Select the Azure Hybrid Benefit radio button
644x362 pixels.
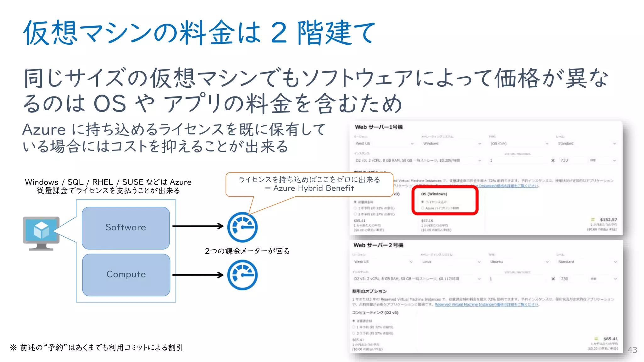pos(423,208)
